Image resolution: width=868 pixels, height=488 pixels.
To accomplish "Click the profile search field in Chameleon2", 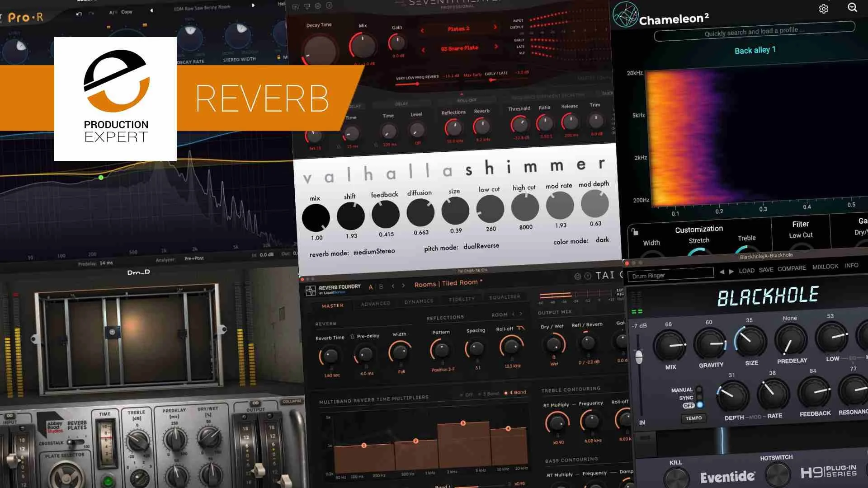I will pyautogui.click(x=754, y=32).
